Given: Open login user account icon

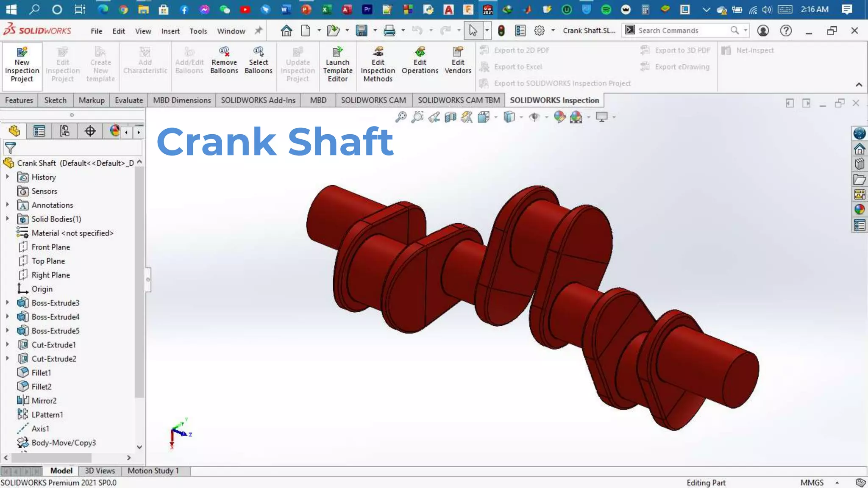Looking at the screenshot, I should click(763, 30).
